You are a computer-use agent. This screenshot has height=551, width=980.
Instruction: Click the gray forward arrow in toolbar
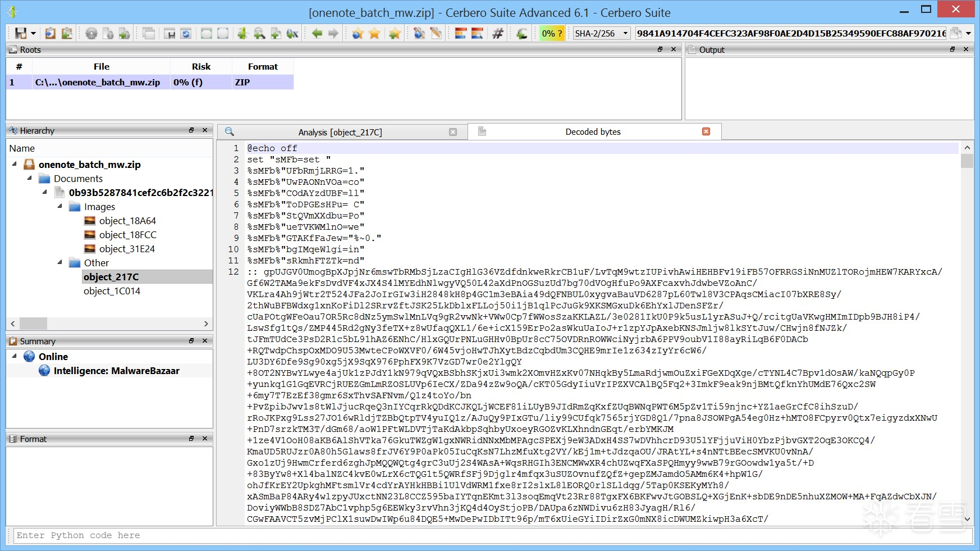[x=333, y=34]
